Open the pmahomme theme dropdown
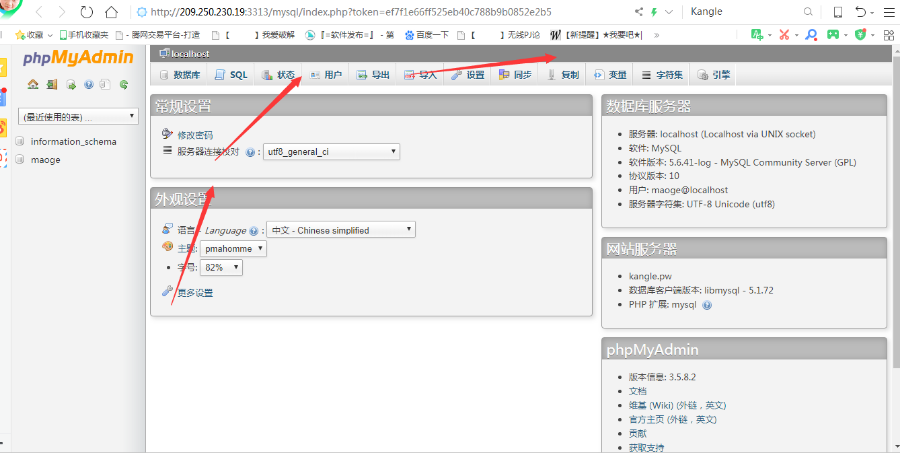The height and width of the screenshot is (453, 900). [x=234, y=249]
